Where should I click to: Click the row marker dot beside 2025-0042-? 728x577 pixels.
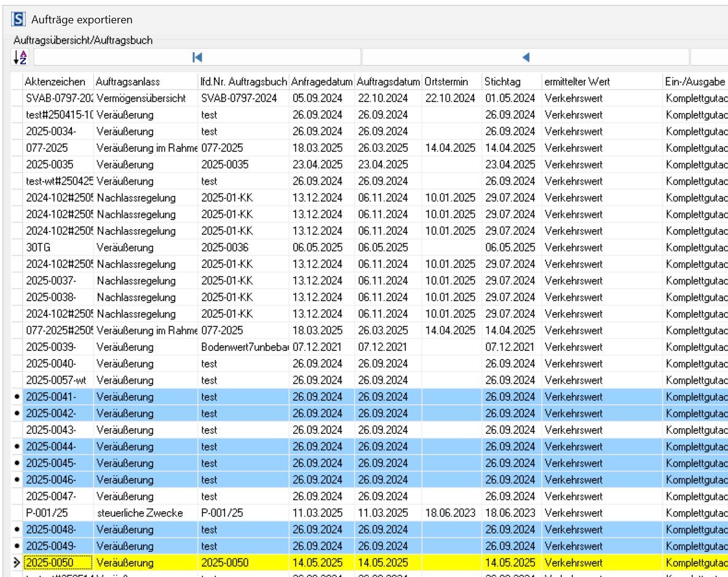tap(17, 414)
